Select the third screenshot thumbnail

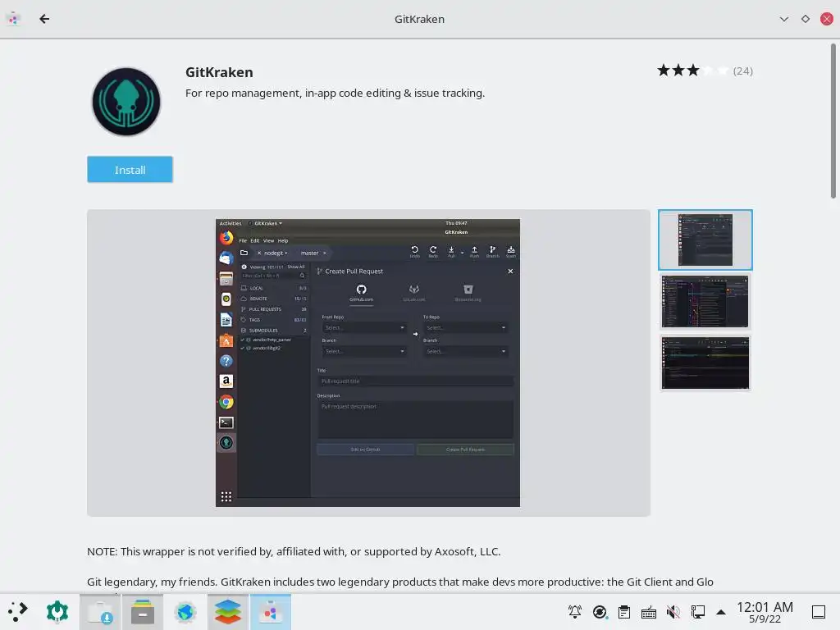tap(705, 363)
